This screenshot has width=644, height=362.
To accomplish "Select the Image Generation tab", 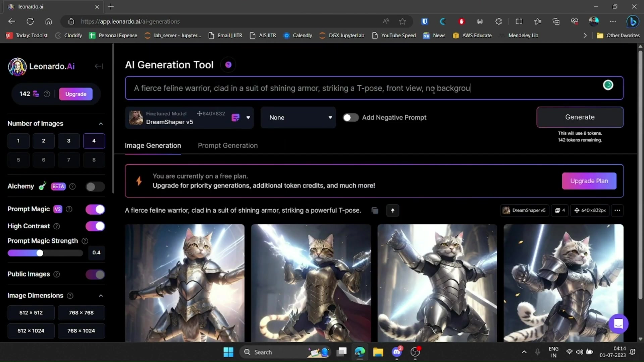I will click(x=153, y=145).
